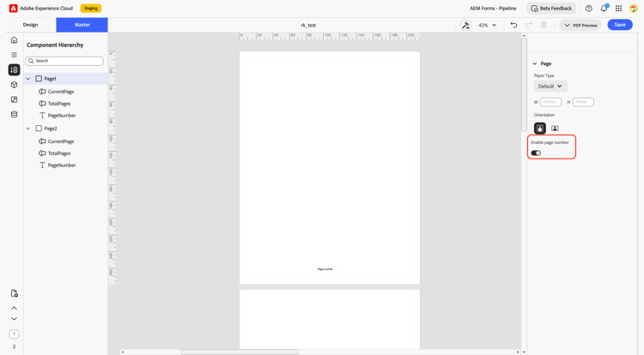Select TotalPages under Page1
644x355 pixels.
[59, 104]
